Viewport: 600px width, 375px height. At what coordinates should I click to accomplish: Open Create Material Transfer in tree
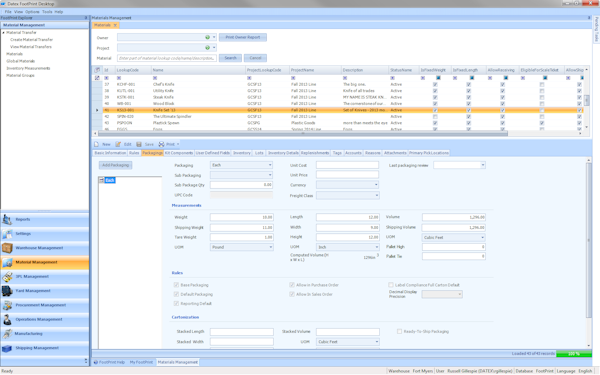coord(32,40)
